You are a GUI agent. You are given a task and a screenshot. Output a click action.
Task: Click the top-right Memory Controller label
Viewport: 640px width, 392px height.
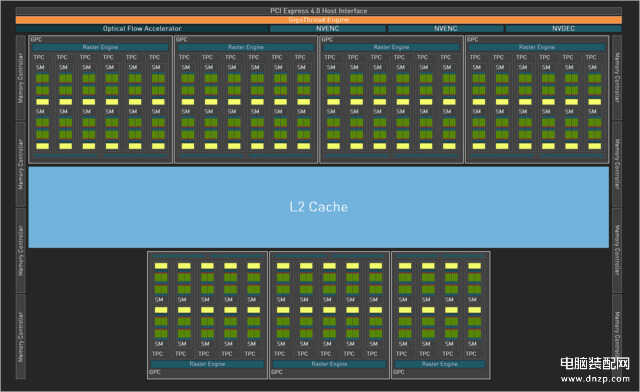(617, 78)
